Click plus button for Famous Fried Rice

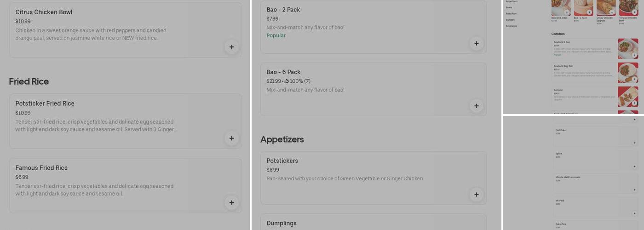231,203
